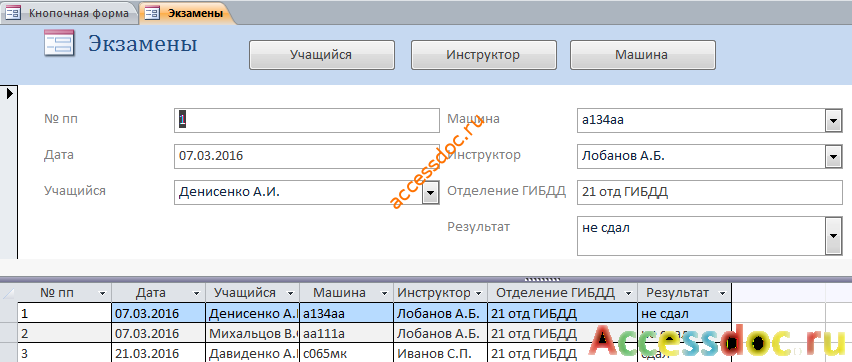Select the cell с065мк in row 3

(x=346, y=353)
